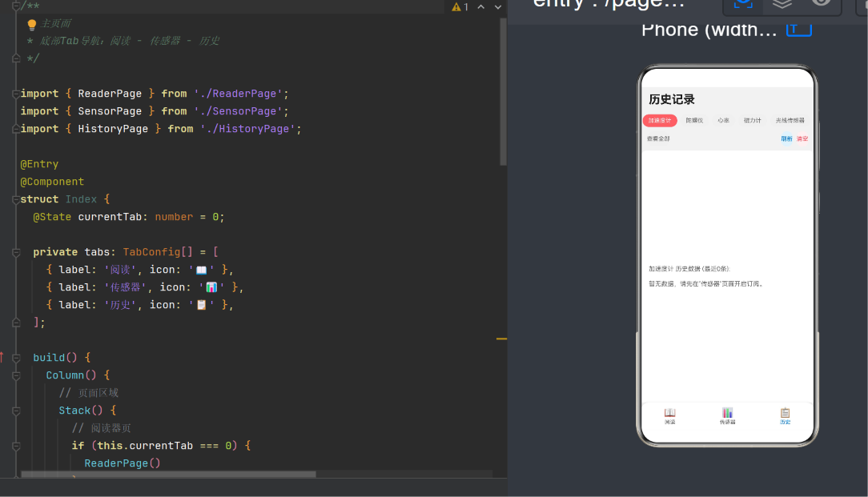
Task: Select the 陀螺仪 chip in phone preview
Action: [694, 121]
